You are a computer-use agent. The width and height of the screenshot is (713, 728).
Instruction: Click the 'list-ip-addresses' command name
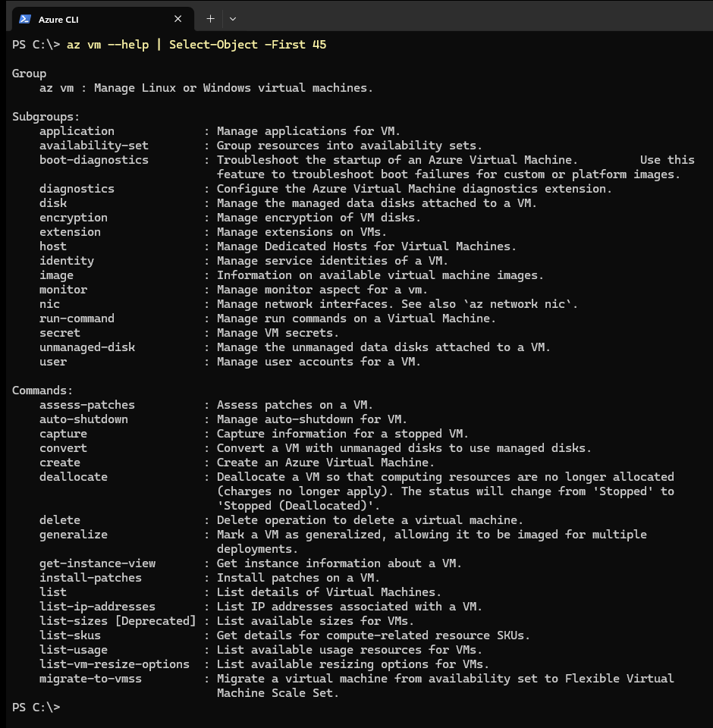click(x=98, y=607)
